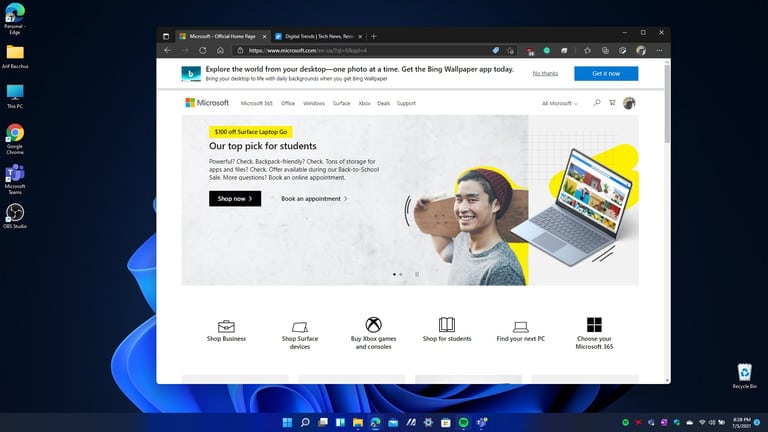The height and width of the screenshot is (432, 768).
Task: Click the Get it now button
Action: pos(606,73)
